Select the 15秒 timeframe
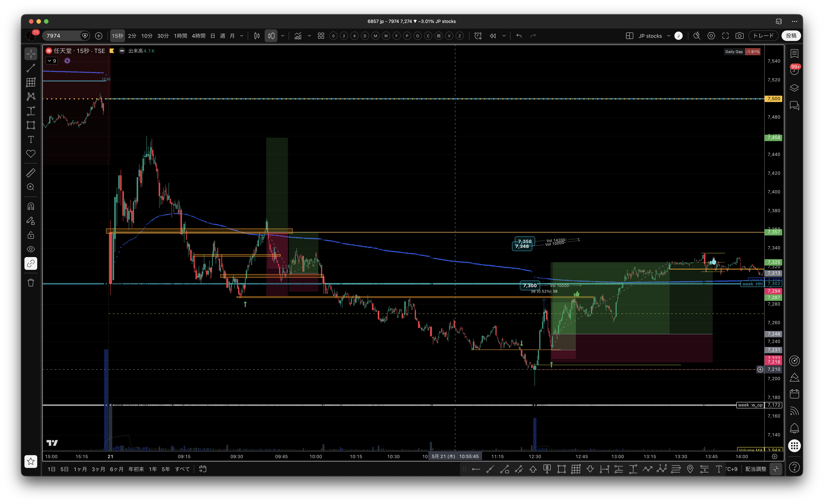 (117, 36)
